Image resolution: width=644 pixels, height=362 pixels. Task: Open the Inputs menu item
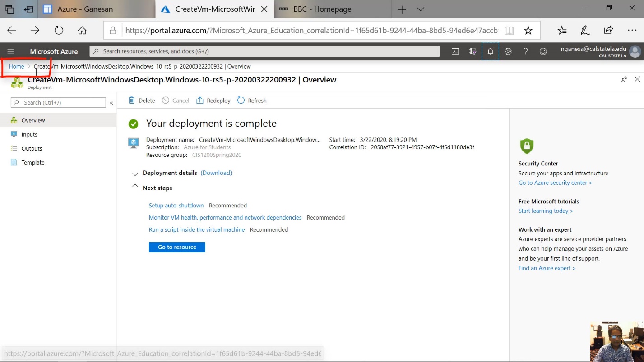(x=29, y=134)
